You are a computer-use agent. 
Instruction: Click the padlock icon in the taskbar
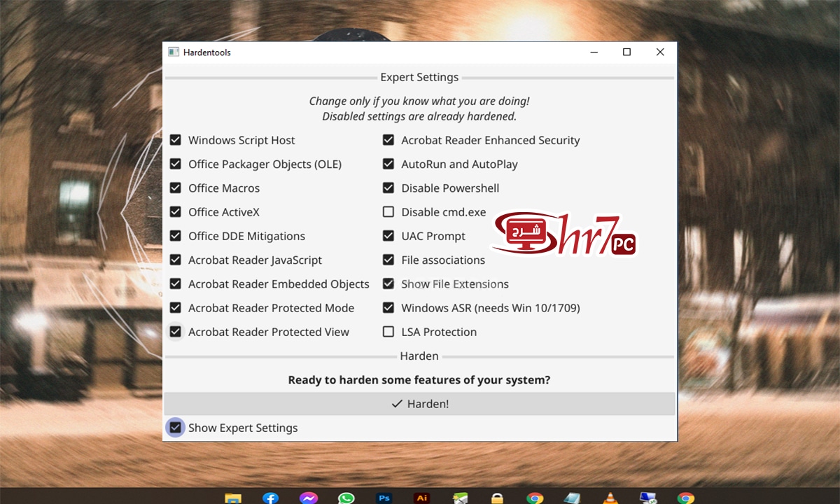point(497,498)
